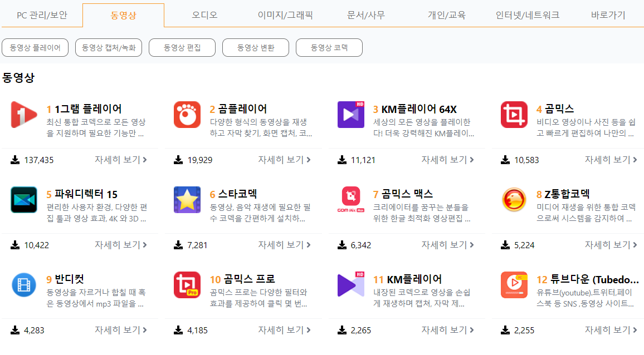
Task: Click download icon beside 4,283
Action: coord(15,330)
